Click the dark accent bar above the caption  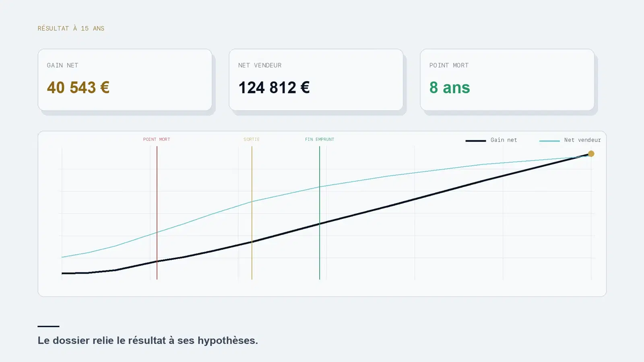pos(48,326)
